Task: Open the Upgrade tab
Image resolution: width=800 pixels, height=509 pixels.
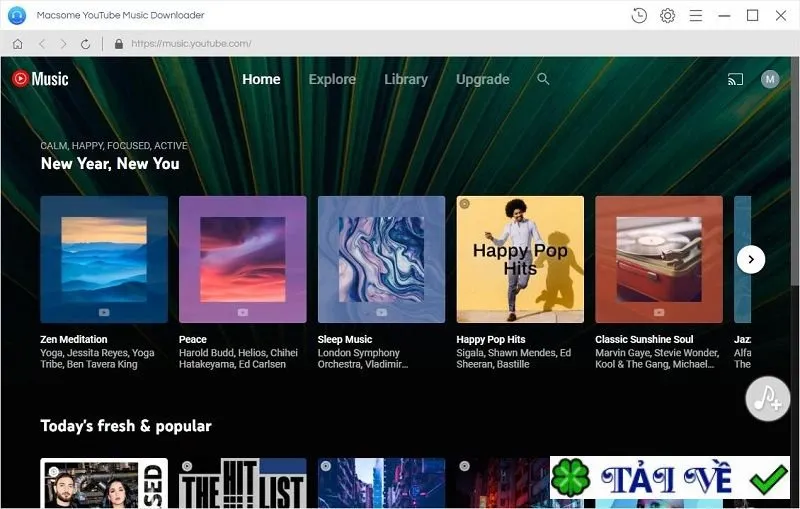Action: coord(483,79)
